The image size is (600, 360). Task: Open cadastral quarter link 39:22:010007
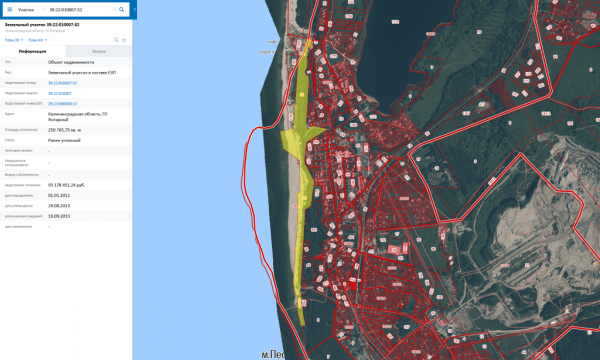coord(60,93)
